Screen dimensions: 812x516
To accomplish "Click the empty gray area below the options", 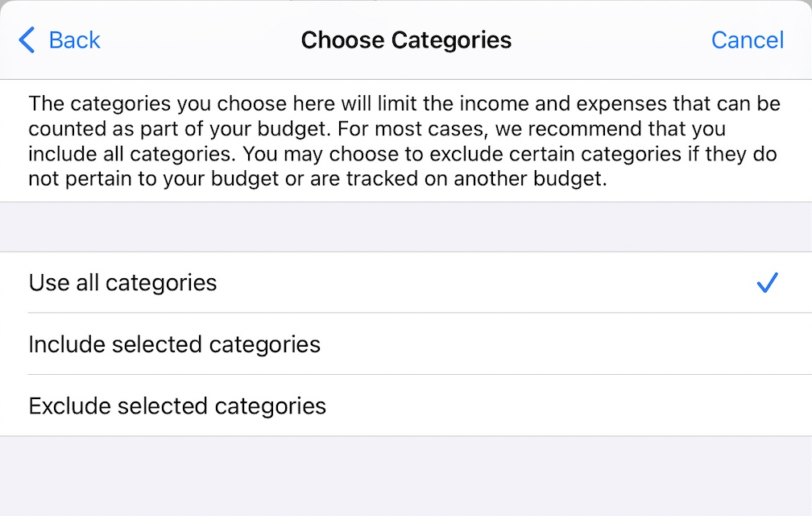I will [406, 476].
